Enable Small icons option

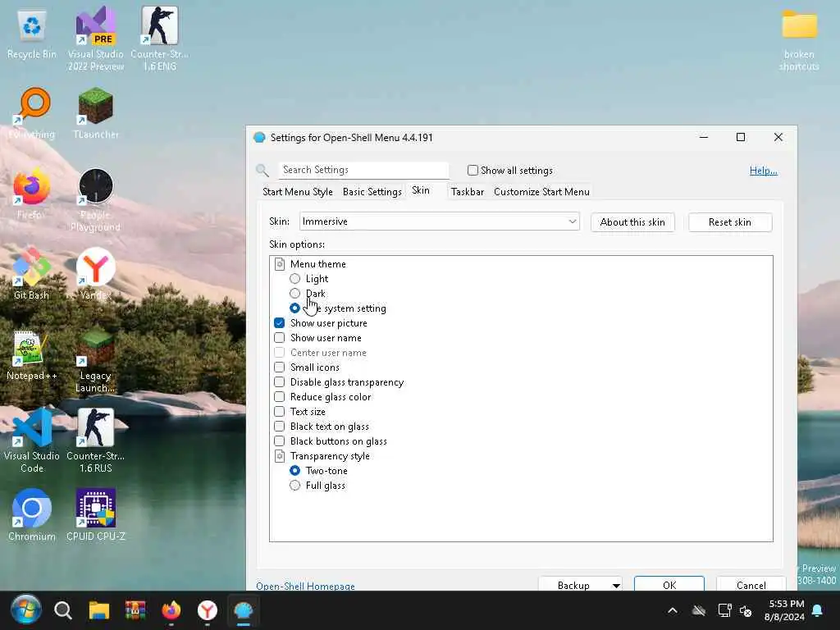279,367
